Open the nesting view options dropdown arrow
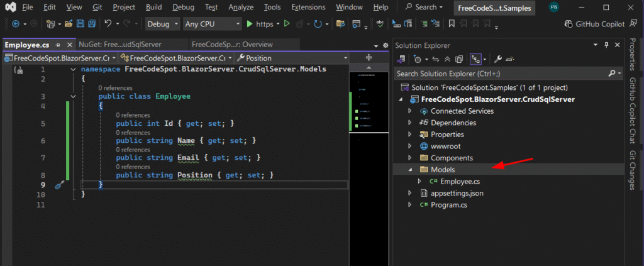Screen dimensions: 644x266 (x=485, y=60)
